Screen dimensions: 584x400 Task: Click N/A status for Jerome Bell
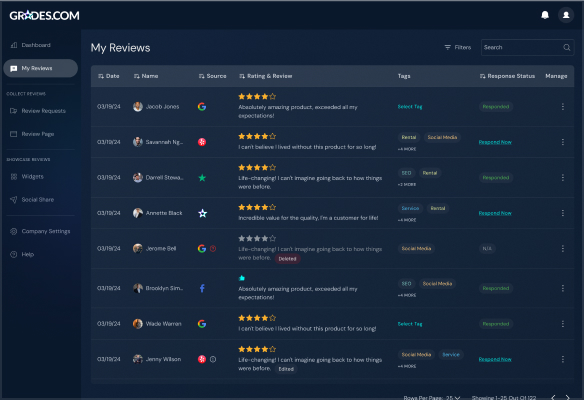tap(487, 248)
